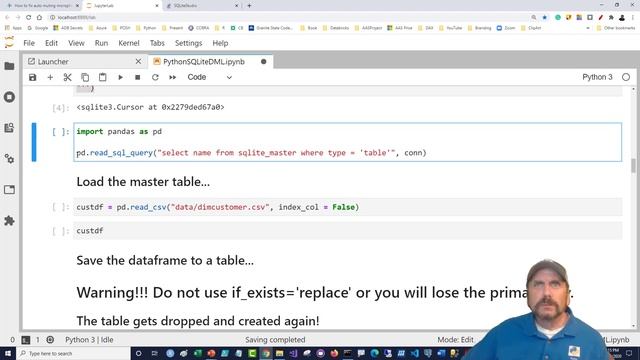Open the Tabs menu
640x360 pixels.
click(x=157, y=43)
